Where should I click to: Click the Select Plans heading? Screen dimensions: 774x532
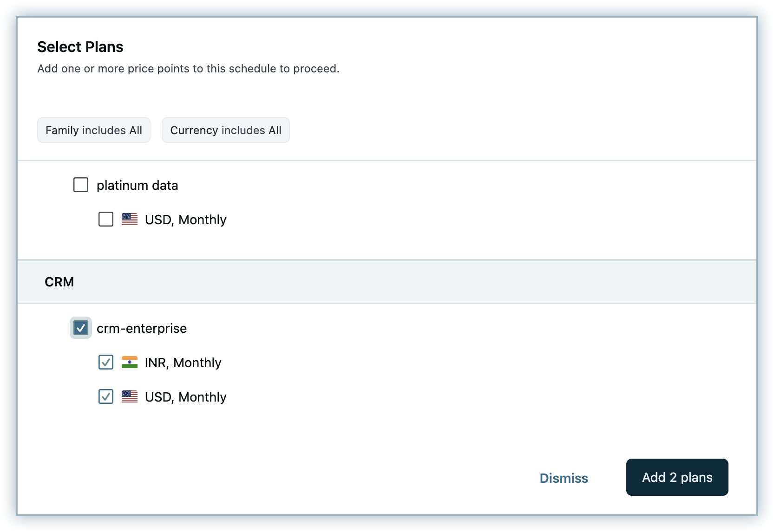(80, 47)
